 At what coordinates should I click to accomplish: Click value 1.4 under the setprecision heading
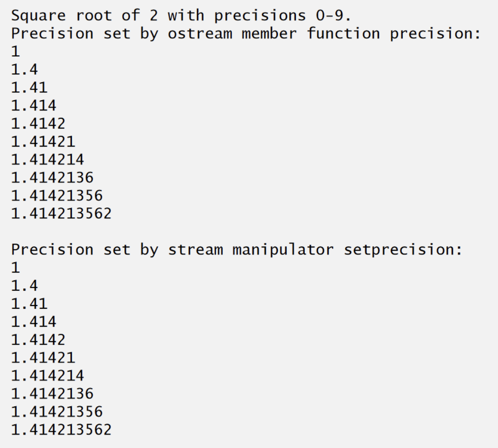24,286
